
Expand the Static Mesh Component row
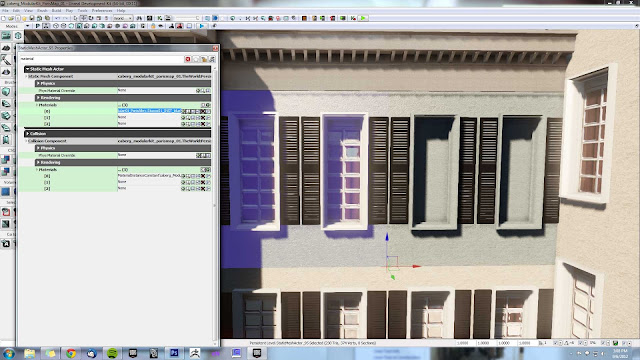(26, 76)
